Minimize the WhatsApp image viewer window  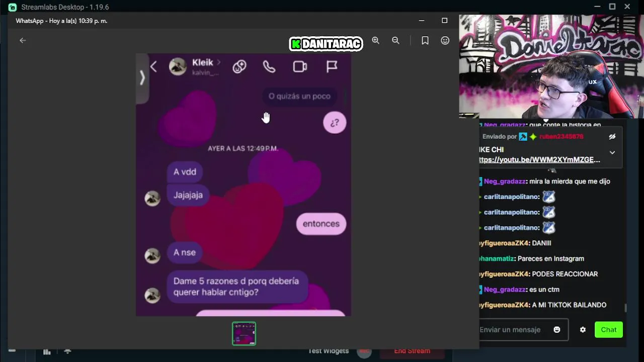[x=422, y=21]
